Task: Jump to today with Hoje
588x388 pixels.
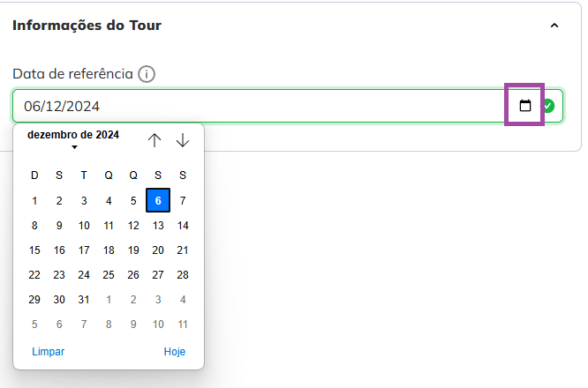Action: 175,351
